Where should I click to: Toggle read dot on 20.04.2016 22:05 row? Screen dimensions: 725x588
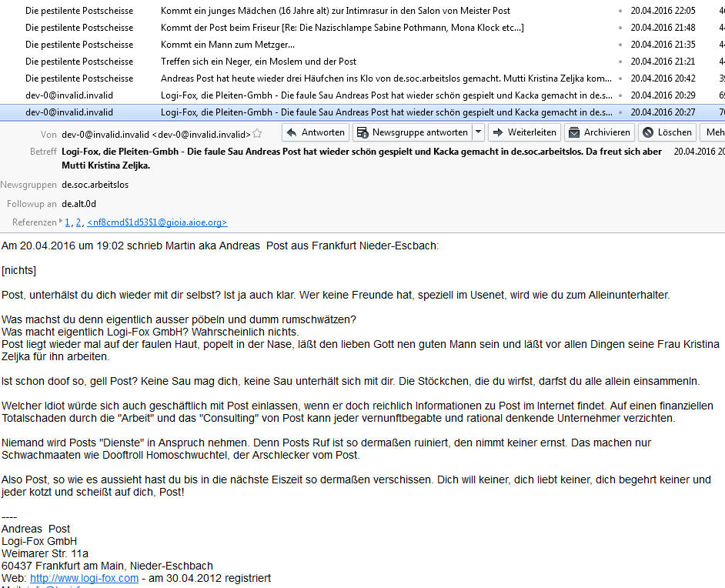point(620,11)
